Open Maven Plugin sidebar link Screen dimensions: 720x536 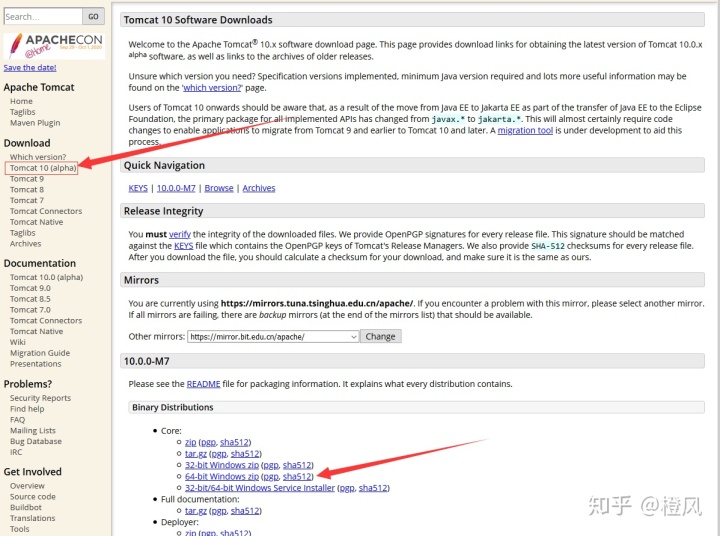click(x=35, y=123)
